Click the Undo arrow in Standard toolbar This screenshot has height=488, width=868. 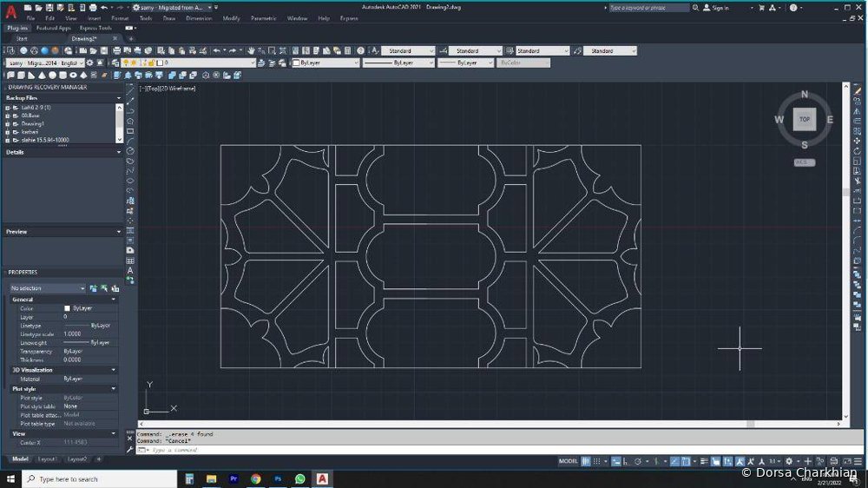(216, 50)
